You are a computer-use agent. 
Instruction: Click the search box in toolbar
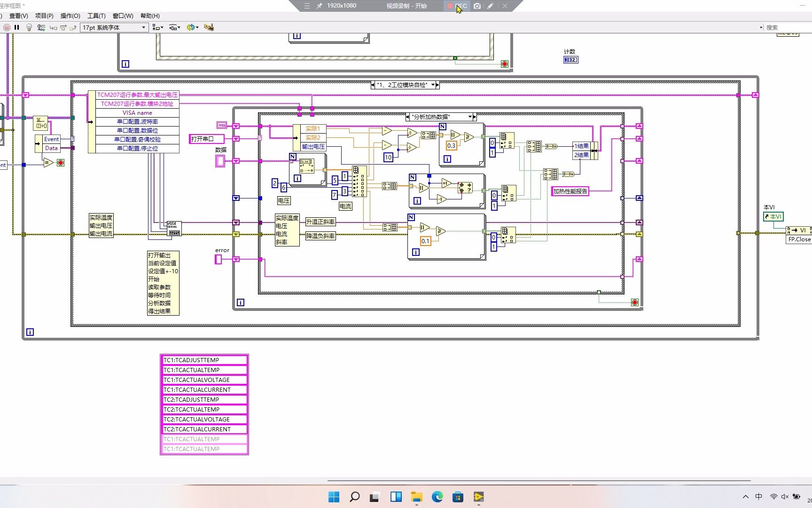[x=788, y=28]
